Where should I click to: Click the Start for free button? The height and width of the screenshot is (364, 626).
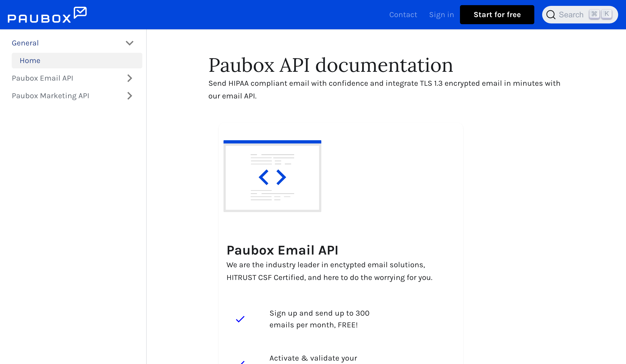point(497,15)
